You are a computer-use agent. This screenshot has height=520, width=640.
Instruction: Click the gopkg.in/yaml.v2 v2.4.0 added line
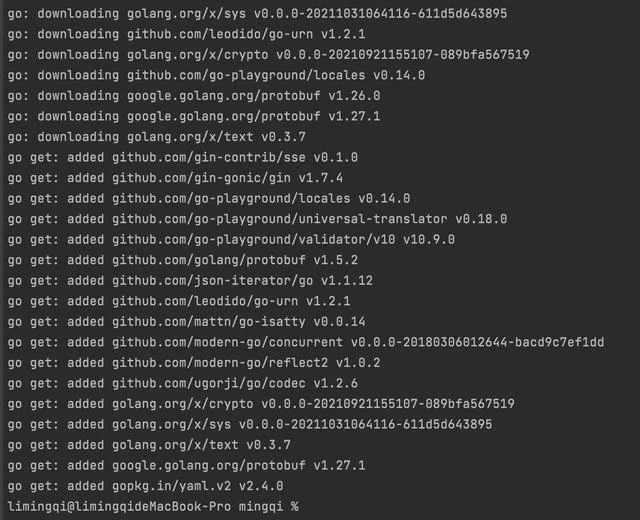click(145, 486)
